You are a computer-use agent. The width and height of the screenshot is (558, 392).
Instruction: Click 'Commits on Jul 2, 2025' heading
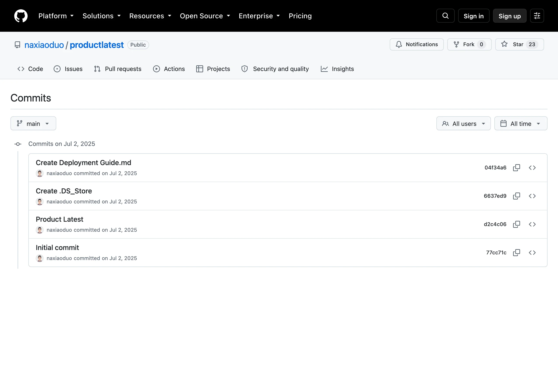(62, 144)
